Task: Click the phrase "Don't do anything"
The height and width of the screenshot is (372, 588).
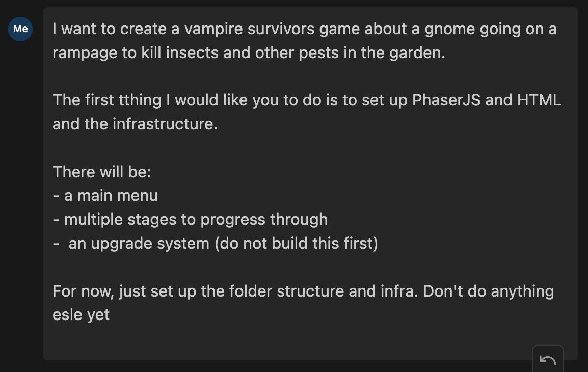Action: pos(488,291)
